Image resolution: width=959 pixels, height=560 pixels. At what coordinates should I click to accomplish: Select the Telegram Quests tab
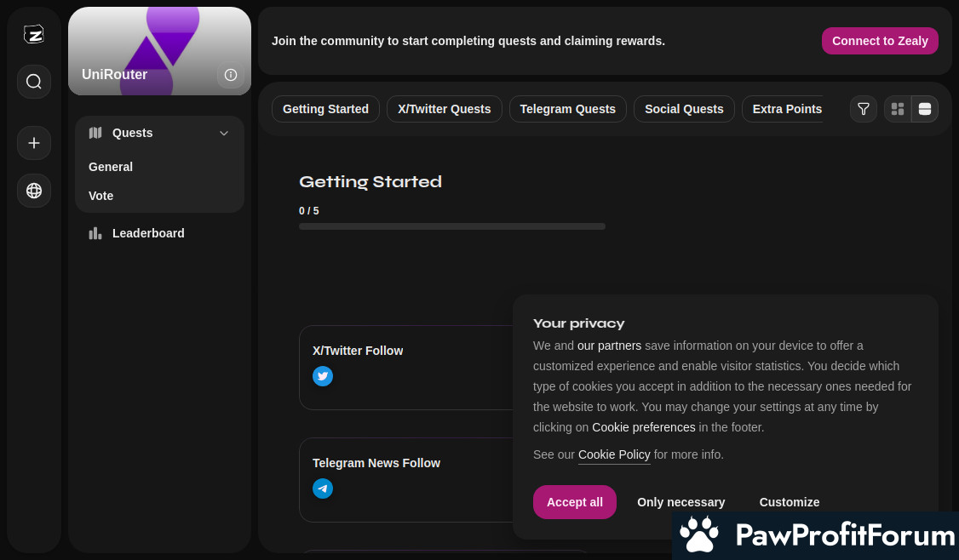pos(567,109)
